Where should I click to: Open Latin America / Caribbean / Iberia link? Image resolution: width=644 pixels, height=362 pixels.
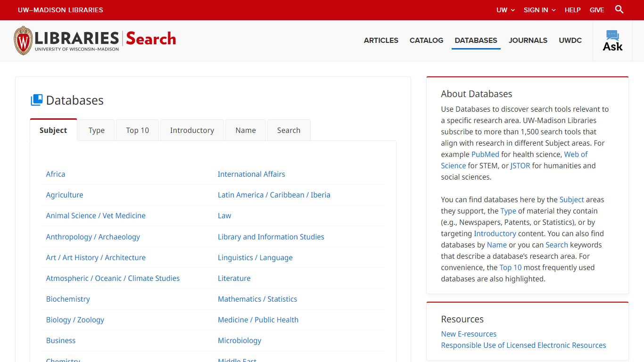click(x=274, y=195)
